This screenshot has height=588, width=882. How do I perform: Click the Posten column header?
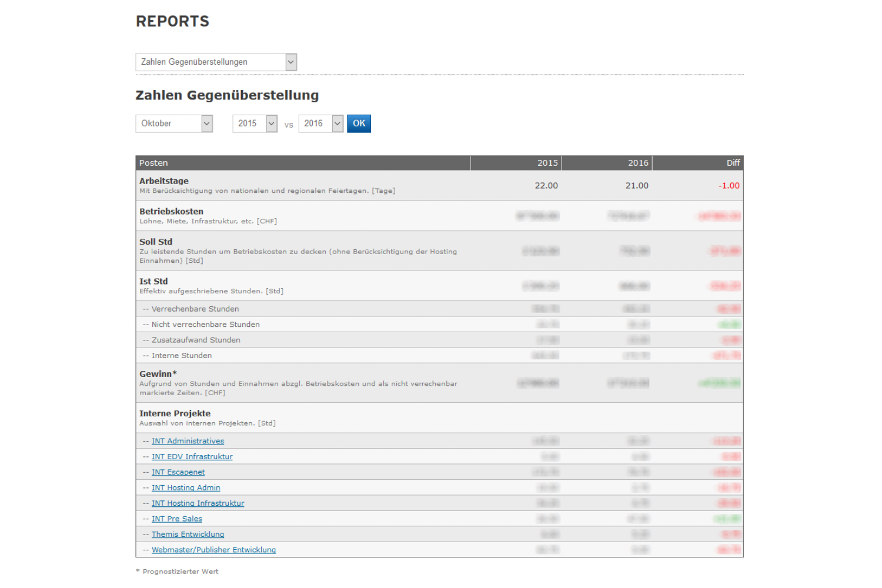[153, 163]
